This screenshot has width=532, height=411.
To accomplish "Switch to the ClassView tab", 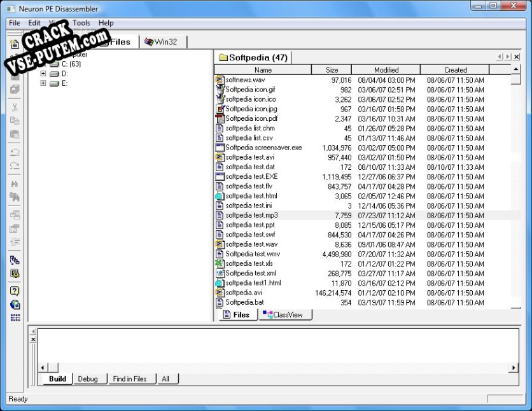I will point(285,315).
